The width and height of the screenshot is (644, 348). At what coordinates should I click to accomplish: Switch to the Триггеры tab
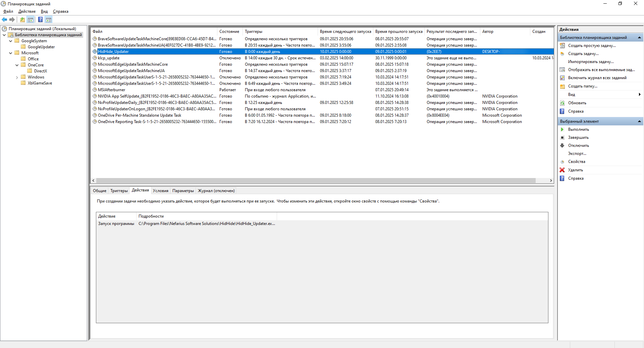[x=119, y=191]
